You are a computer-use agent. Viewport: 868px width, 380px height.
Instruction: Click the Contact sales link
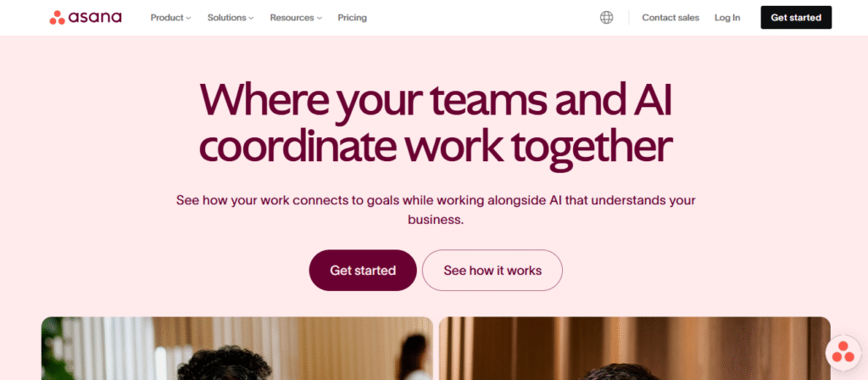click(x=670, y=18)
